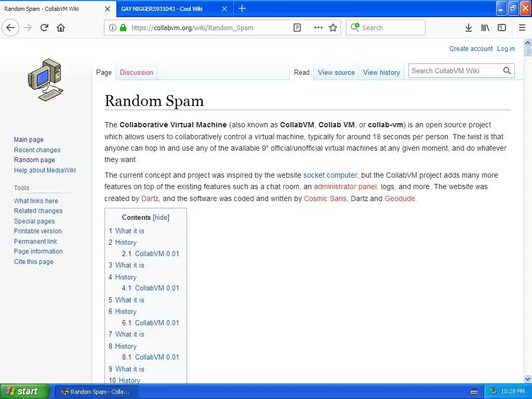Switch to View source tab
The width and height of the screenshot is (532, 399).
pos(336,72)
